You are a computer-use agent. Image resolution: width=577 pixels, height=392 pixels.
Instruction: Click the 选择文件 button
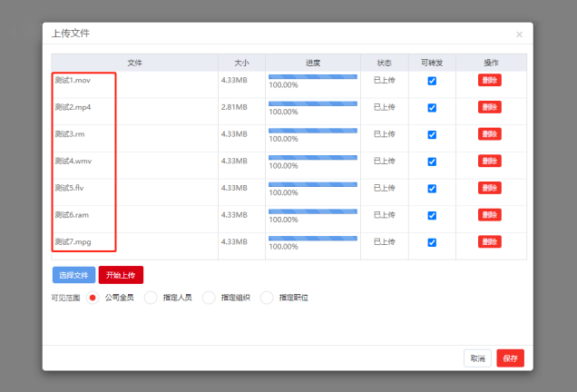pyautogui.click(x=73, y=275)
